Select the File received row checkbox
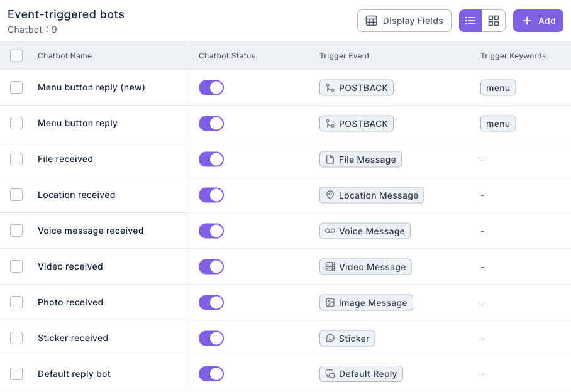 [16, 159]
